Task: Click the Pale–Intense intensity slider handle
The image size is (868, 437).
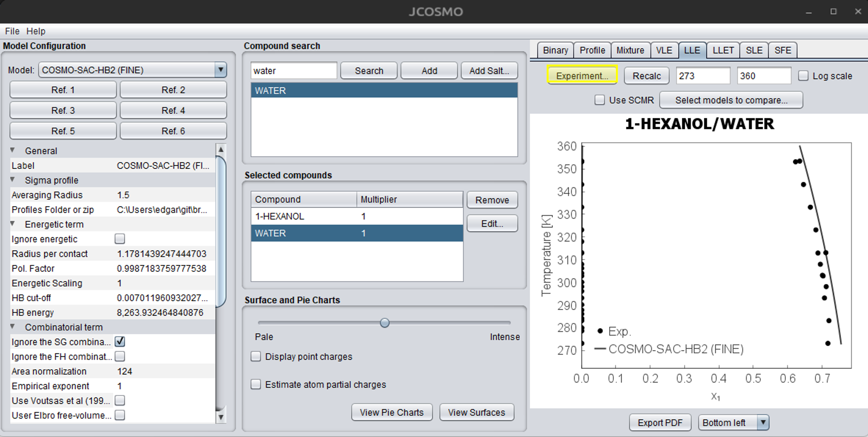Action: (384, 322)
